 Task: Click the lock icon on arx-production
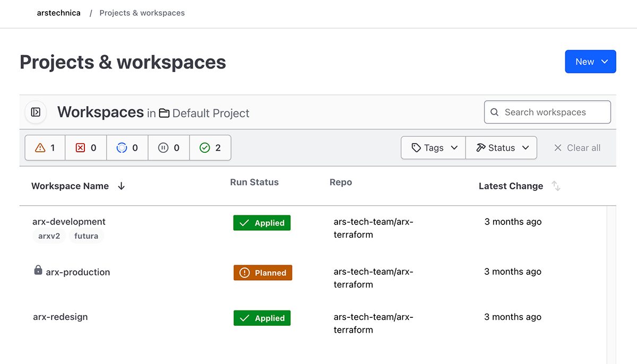38,270
